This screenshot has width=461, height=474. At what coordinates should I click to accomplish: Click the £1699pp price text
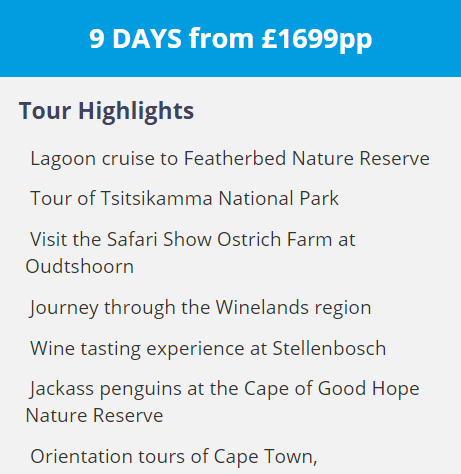point(317,39)
